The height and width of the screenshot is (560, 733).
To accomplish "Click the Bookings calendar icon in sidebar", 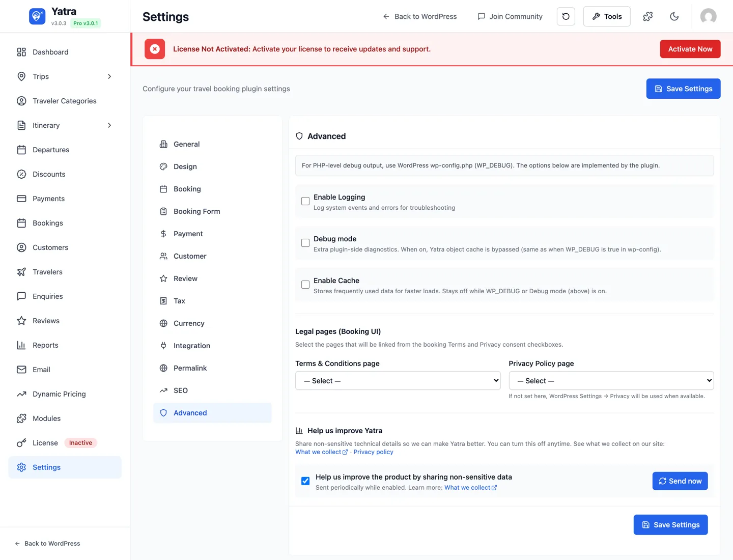I will click(x=21, y=223).
